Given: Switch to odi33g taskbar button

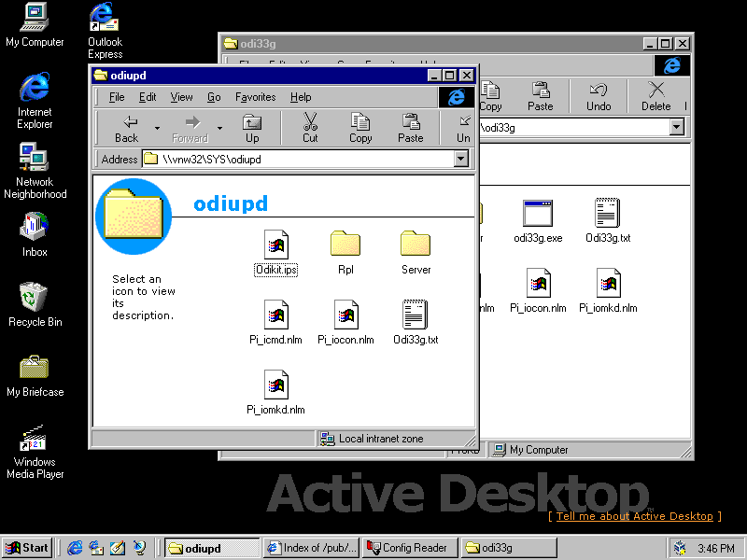Looking at the screenshot, I should pos(509,548).
